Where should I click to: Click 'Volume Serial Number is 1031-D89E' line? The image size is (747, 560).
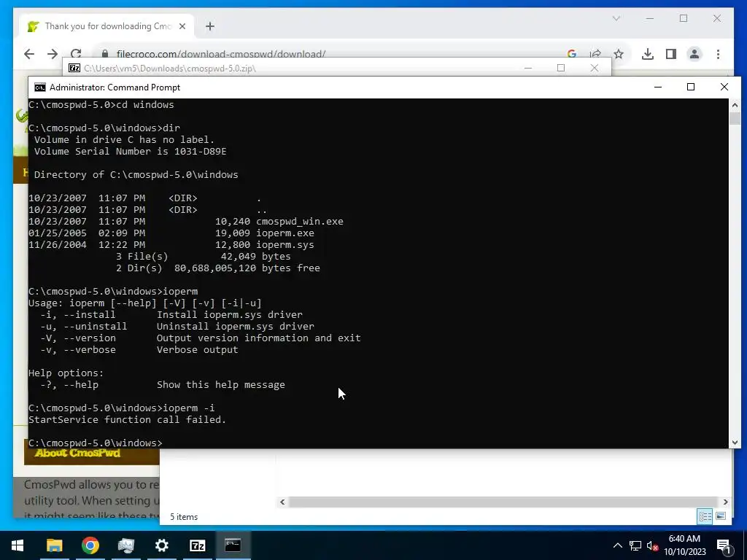click(130, 152)
